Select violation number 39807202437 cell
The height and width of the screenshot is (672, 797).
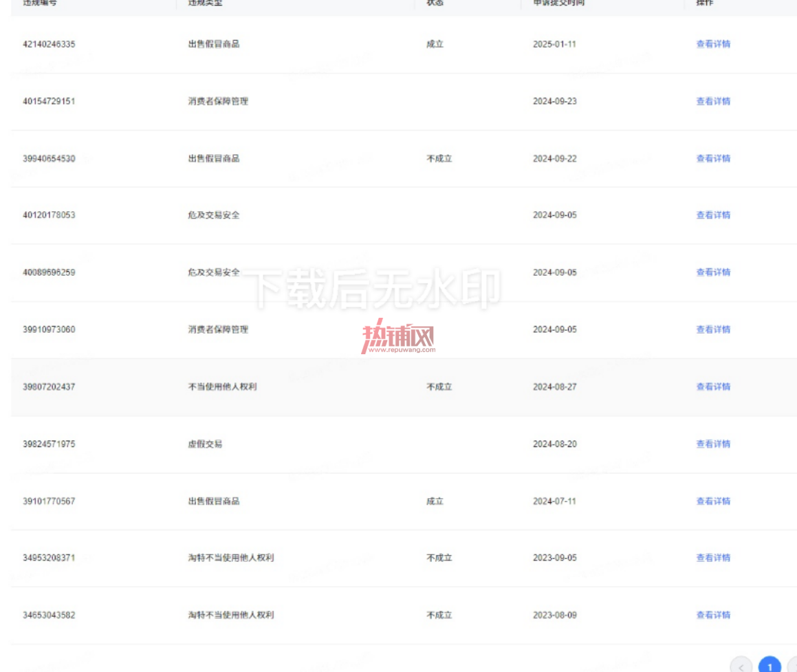coord(49,387)
